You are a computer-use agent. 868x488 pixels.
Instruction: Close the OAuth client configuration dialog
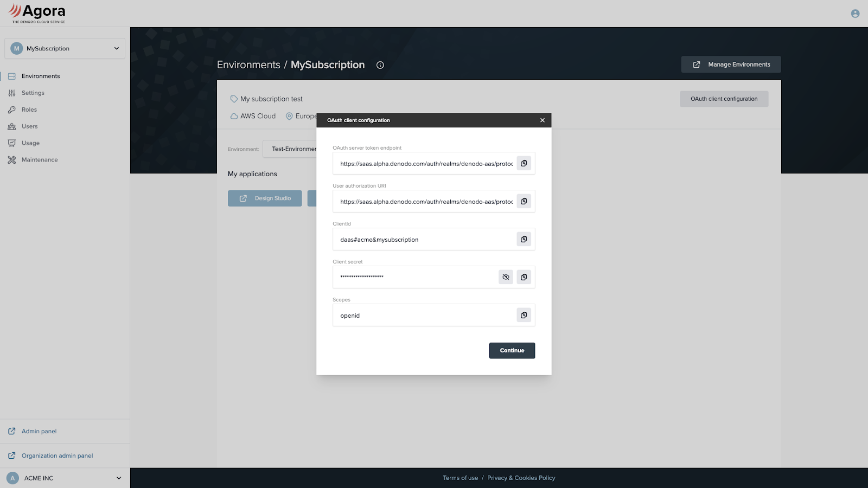(x=542, y=120)
